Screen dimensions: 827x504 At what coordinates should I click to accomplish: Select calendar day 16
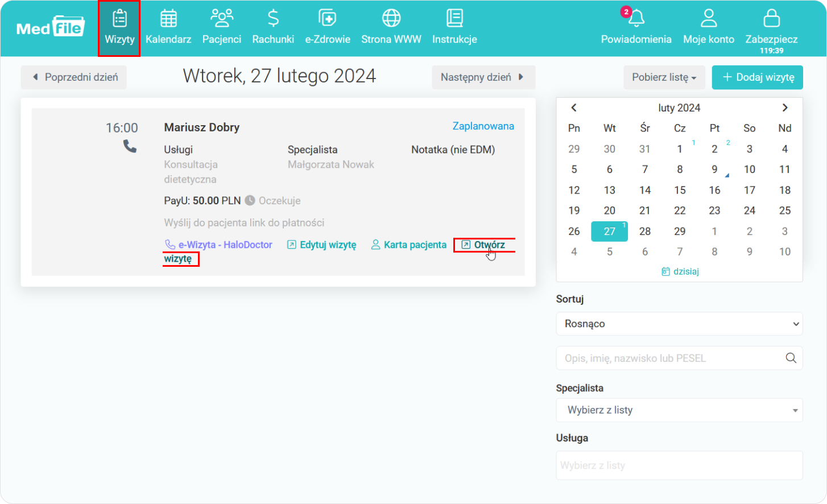tap(714, 190)
